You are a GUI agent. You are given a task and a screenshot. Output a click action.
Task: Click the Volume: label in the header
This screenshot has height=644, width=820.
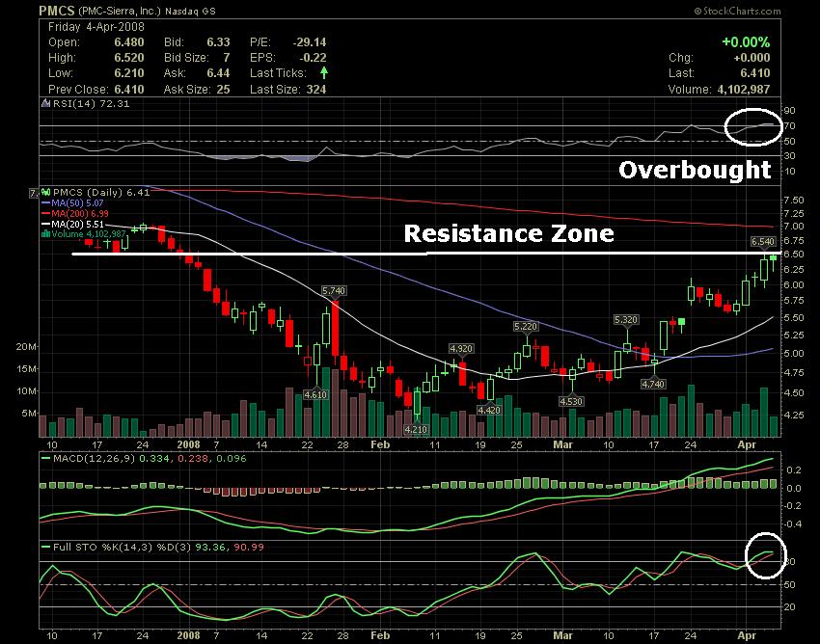(690, 90)
